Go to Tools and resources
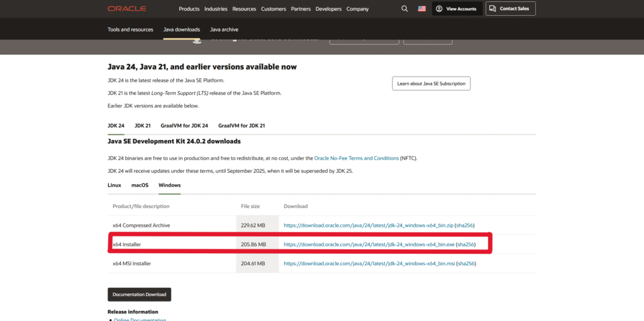Viewport: 644px width, 321px height. click(130, 30)
